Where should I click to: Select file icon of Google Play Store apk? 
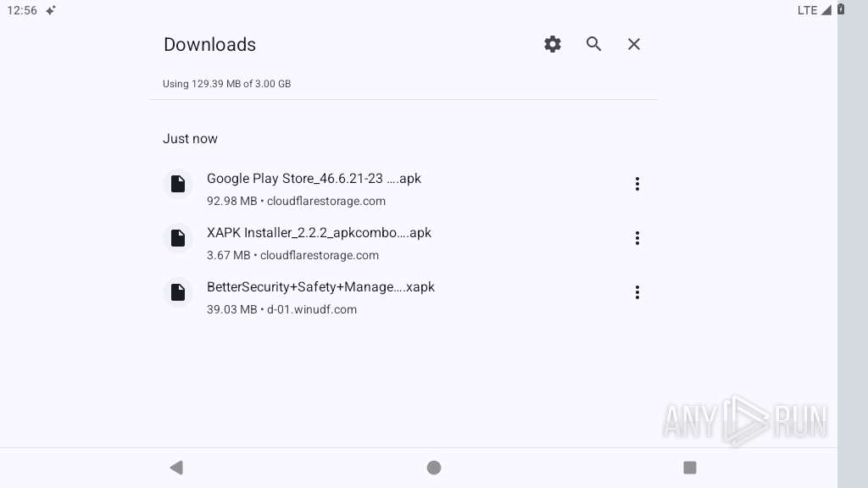178,184
